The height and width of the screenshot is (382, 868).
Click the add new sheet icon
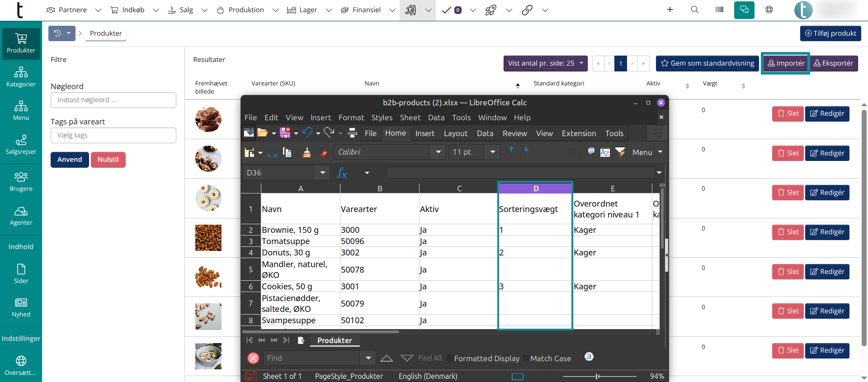301,340
